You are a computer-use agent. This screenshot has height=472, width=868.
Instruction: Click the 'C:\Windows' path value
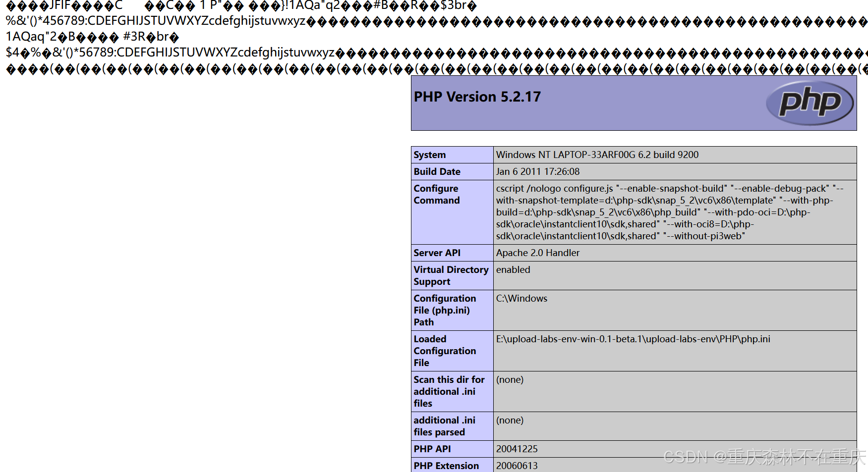coord(521,298)
